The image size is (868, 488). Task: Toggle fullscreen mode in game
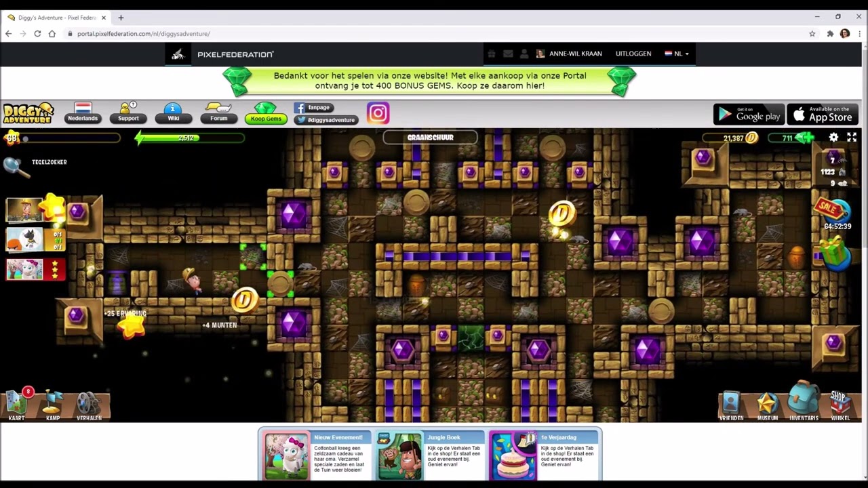click(852, 138)
